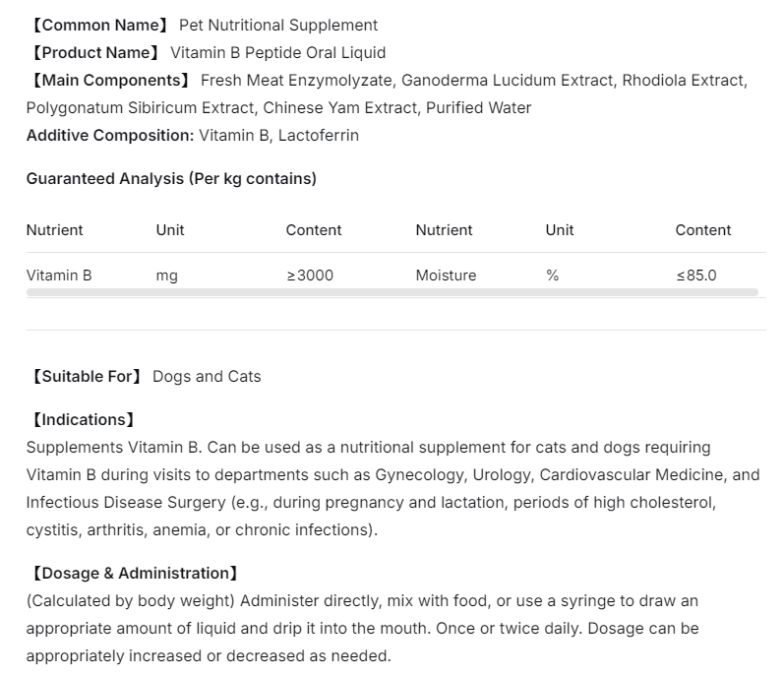The width and height of the screenshot is (784, 676).
Task: Click the Common Name label
Action: (97, 26)
